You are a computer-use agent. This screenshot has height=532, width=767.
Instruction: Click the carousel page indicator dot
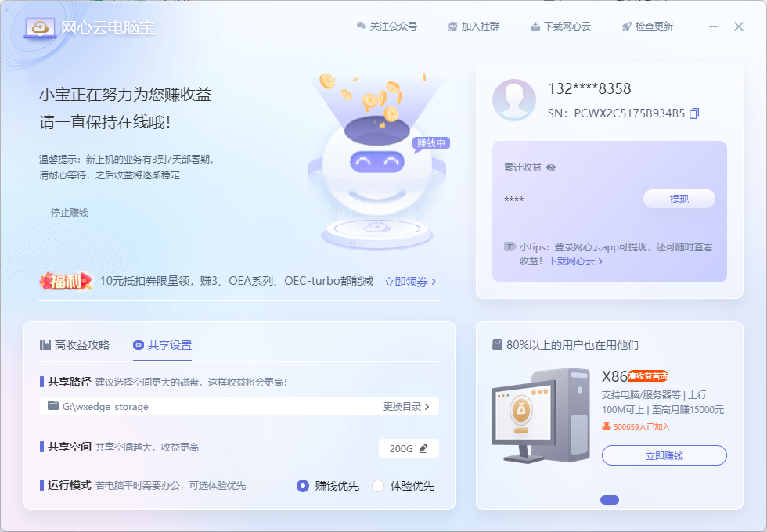[x=609, y=500]
